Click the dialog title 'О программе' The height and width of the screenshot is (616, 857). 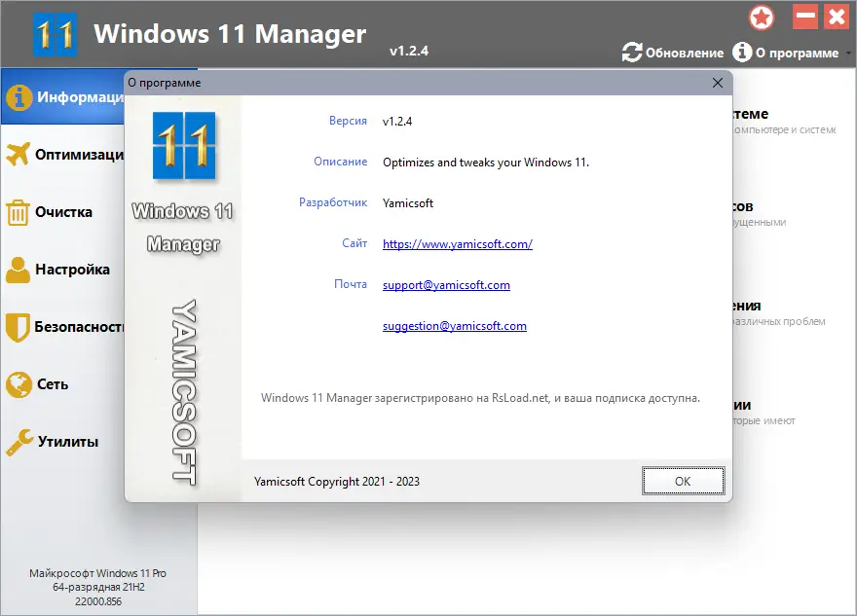point(165,83)
